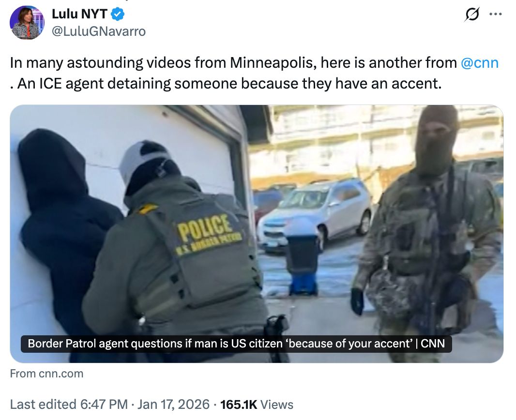Click the Border Patrol agent caption title
This screenshot has height=420, width=516.
[x=236, y=344]
